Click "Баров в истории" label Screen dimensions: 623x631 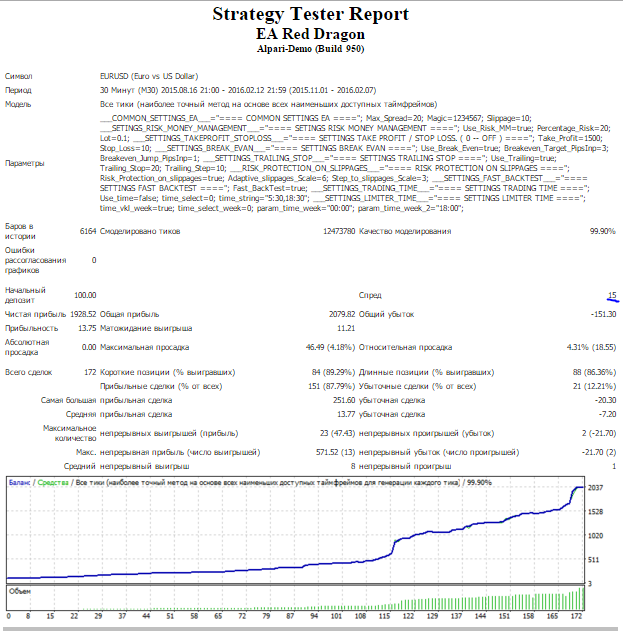[20, 231]
